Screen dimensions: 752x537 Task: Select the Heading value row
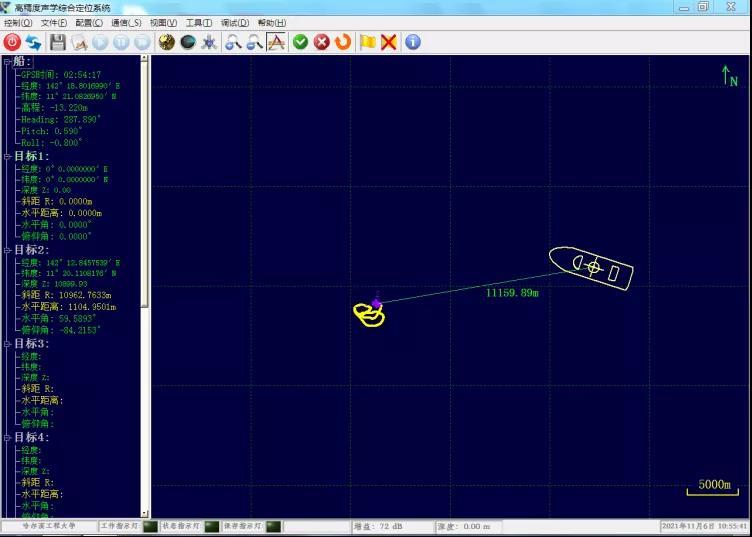(x=59, y=119)
